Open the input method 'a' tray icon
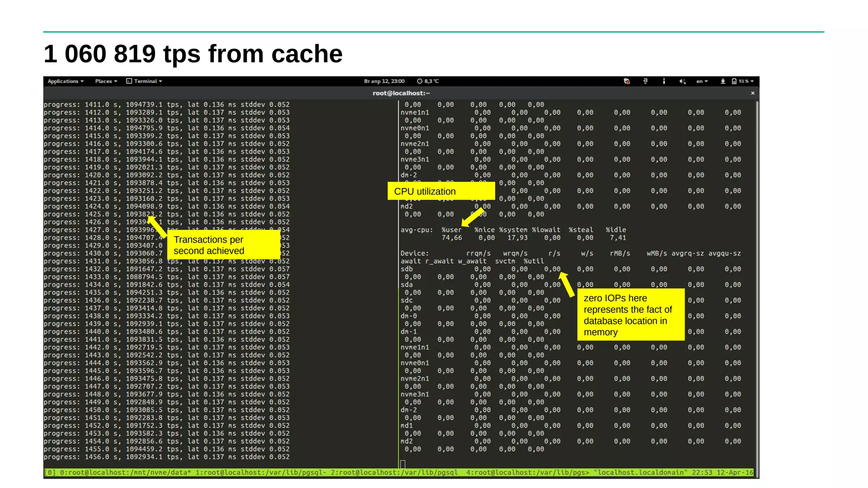The height and width of the screenshot is (488, 868). coord(645,81)
